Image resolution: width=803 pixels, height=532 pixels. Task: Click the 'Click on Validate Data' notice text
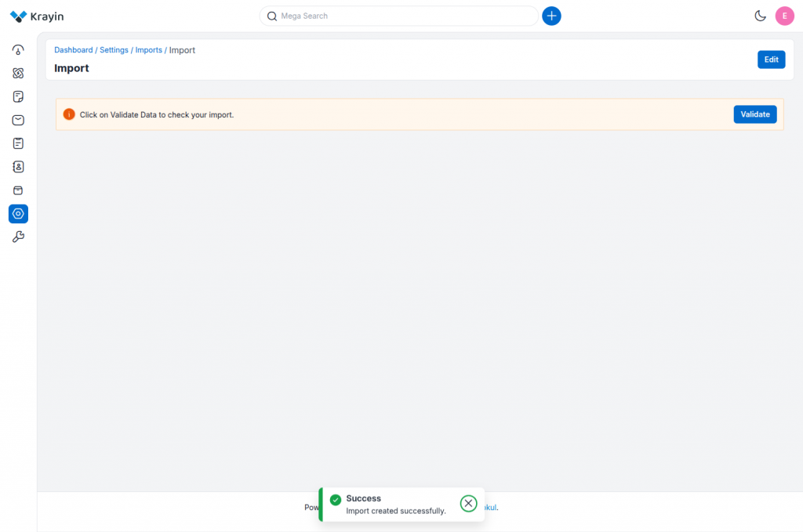coord(157,114)
